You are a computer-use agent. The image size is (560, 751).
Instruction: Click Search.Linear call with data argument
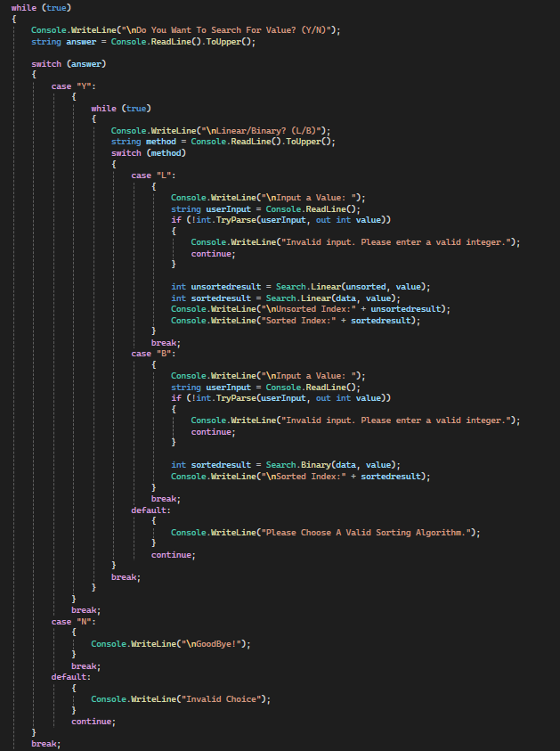[312, 298]
